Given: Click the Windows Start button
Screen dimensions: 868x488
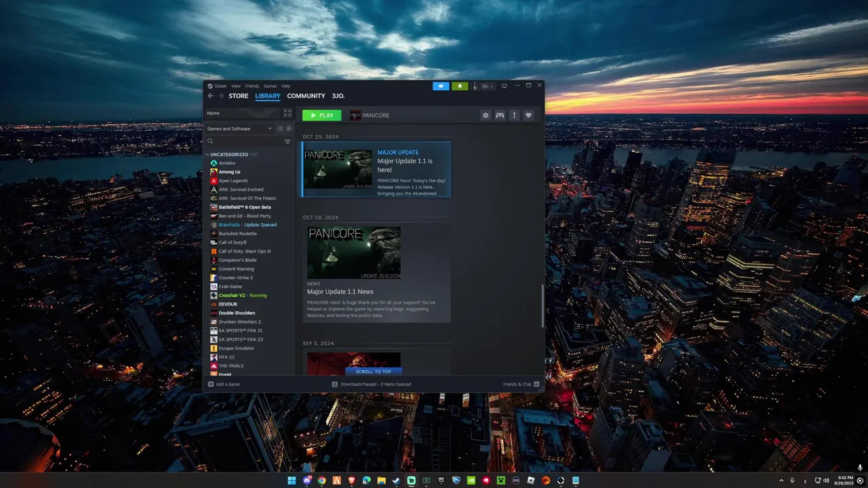Looking at the screenshot, I should coord(292,481).
